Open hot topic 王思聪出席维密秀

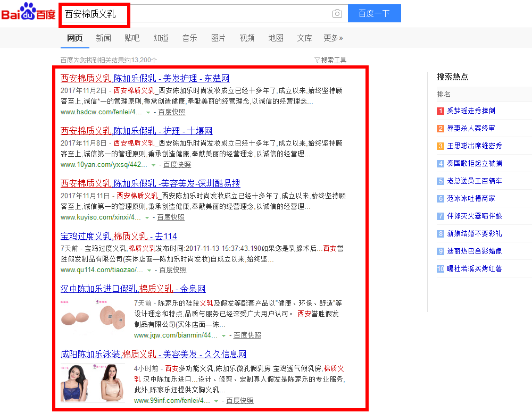pos(475,146)
